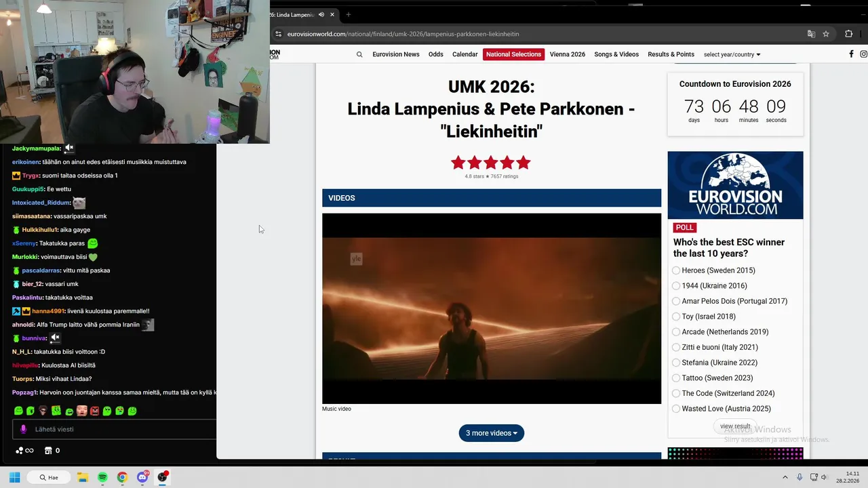Open Results & Points menu item
This screenshot has height=488, width=868.
[x=671, y=54]
